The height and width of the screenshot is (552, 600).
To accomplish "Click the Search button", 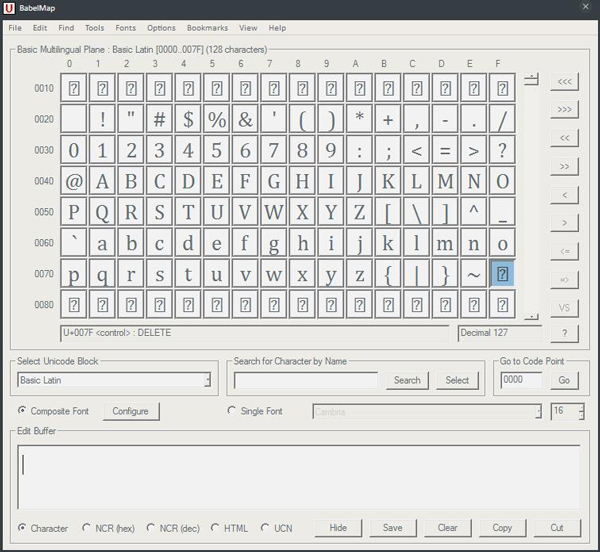I will [x=407, y=380].
